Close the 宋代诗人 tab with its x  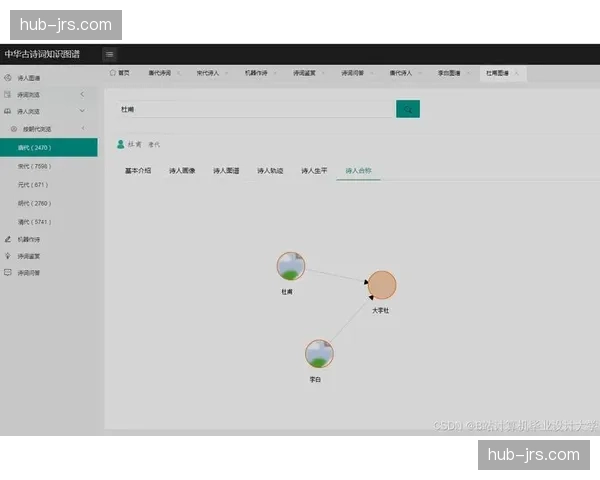[x=227, y=73]
